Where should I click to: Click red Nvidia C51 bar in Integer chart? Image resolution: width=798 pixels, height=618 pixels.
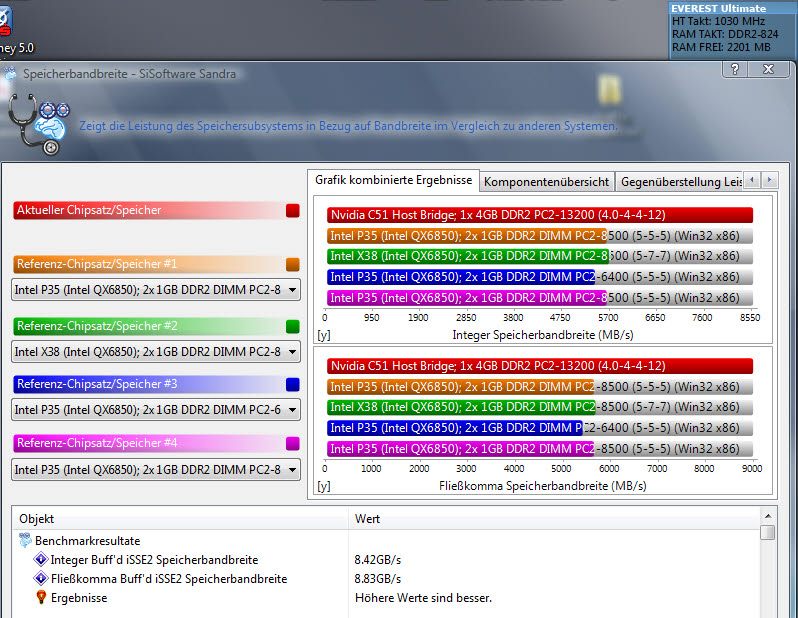pos(539,215)
